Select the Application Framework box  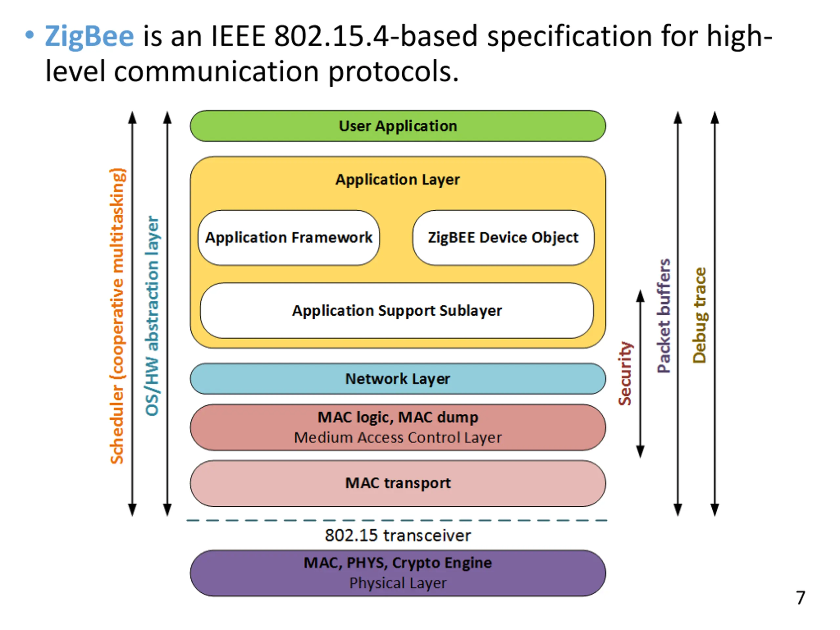coord(289,238)
